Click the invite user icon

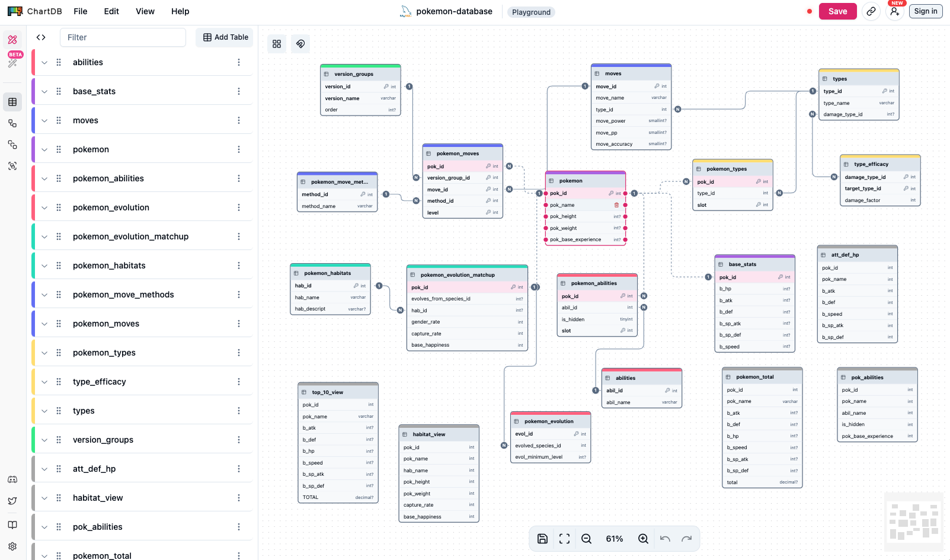pyautogui.click(x=895, y=11)
